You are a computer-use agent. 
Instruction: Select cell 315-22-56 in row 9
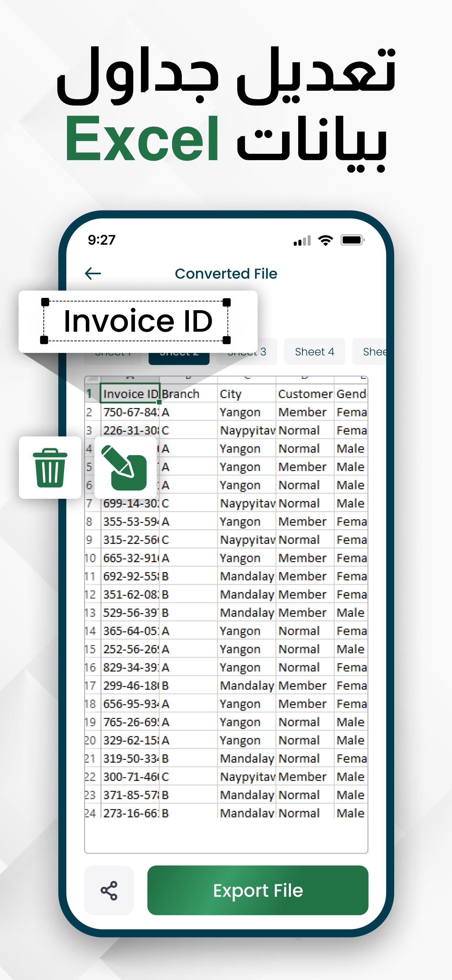(130, 539)
